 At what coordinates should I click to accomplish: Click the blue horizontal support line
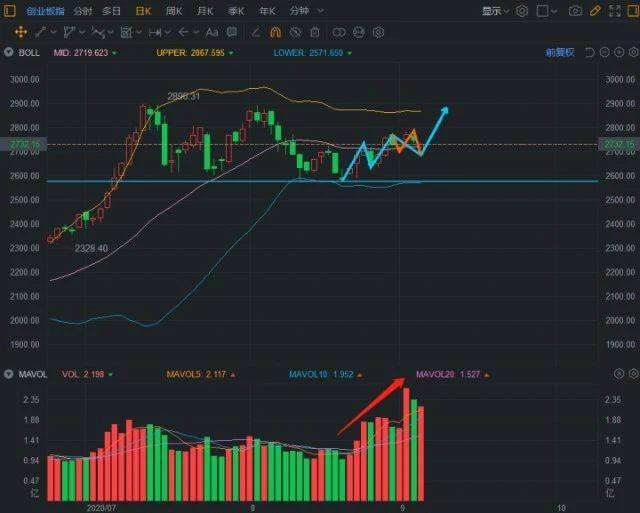point(322,181)
